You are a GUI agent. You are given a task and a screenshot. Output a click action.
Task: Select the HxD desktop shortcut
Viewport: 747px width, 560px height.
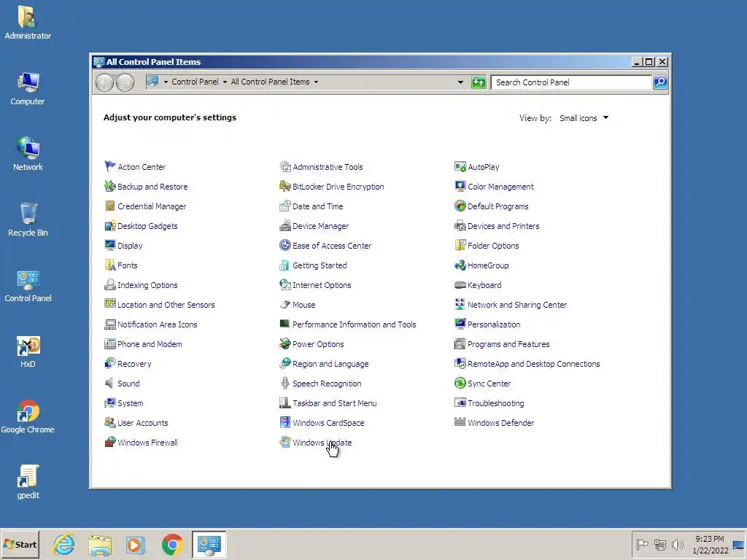[28, 352]
